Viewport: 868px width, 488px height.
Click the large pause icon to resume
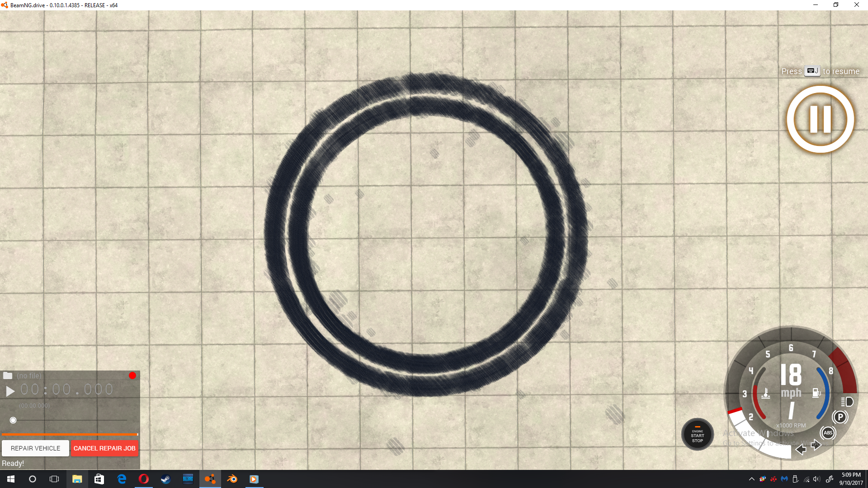coord(820,119)
